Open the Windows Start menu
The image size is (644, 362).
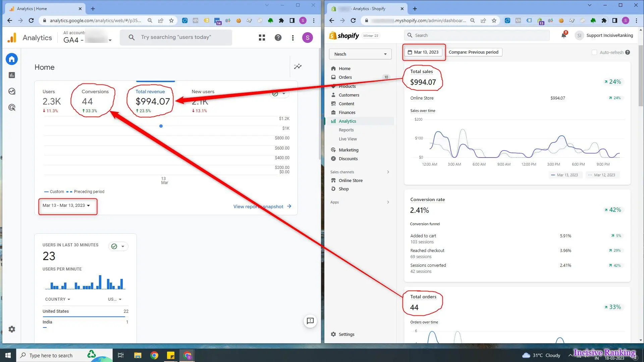(x=8, y=355)
